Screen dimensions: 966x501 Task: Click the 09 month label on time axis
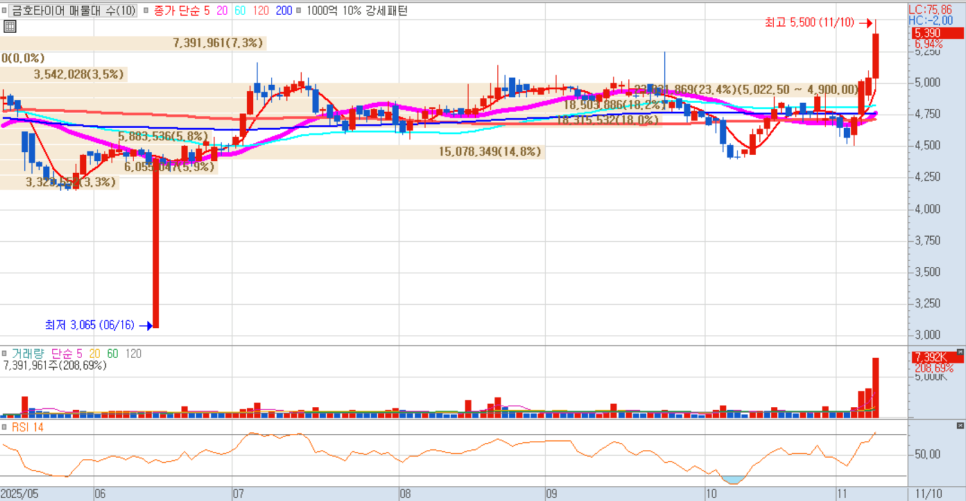[551, 494]
